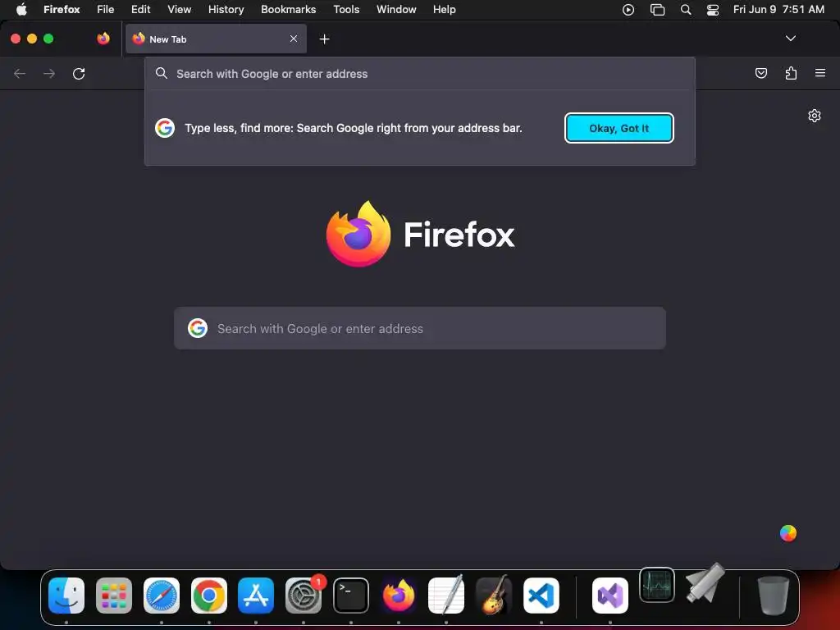
Task: Open System Settings from the Dock
Action: click(x=304, y=596)
